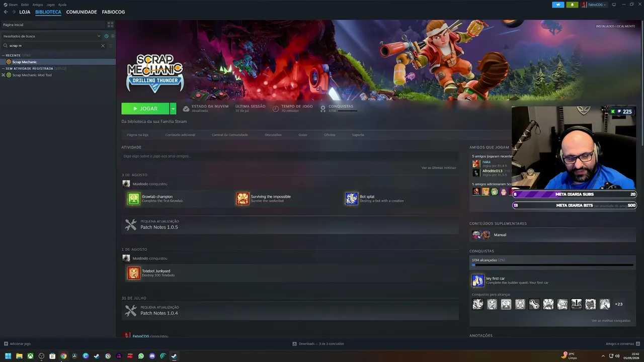Open the dropdown arrow beside JOGAR
This screenshot has height=362, width=644.
tap(173, 109)
